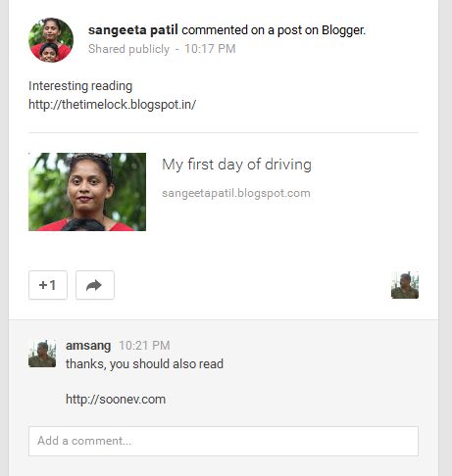Click the share arrow icon button

(95, 285)
